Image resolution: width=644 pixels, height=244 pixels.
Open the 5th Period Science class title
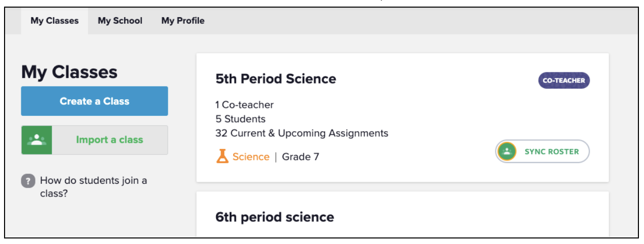275,79
